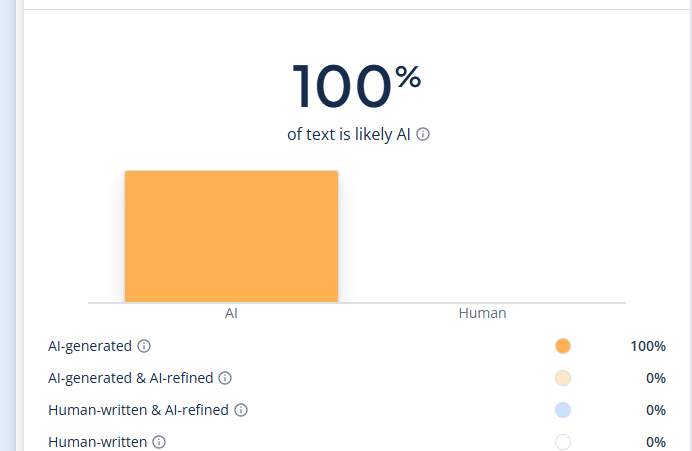Image resolution: width=692 pixels, height=451 pixels.
Task: Click the 0% value for Human-written
Action: (655, 442)
